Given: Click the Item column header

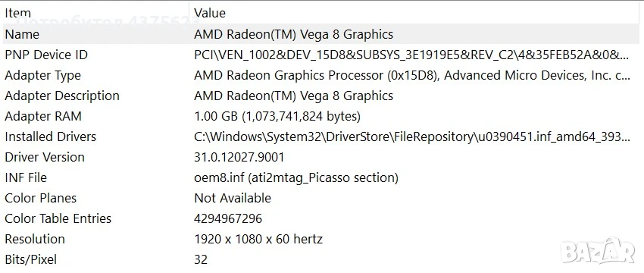Looking at the screenshot, I should [95, 13].
